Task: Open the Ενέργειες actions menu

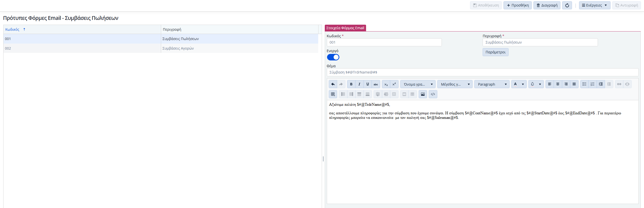Action: click(594, 5)
